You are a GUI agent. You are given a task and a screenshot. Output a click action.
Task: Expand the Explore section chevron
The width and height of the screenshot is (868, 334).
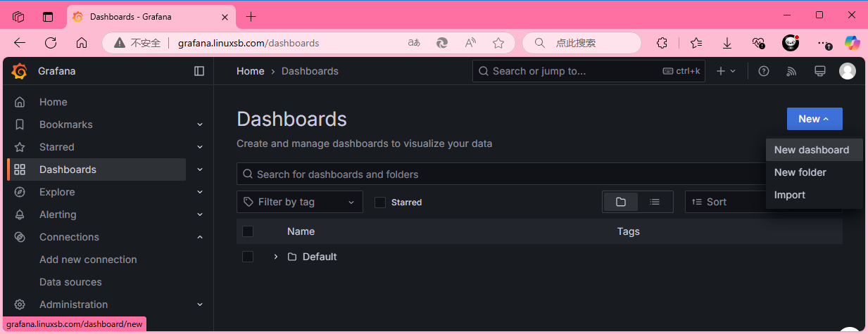pyautogui.click(x=200, y=192)
